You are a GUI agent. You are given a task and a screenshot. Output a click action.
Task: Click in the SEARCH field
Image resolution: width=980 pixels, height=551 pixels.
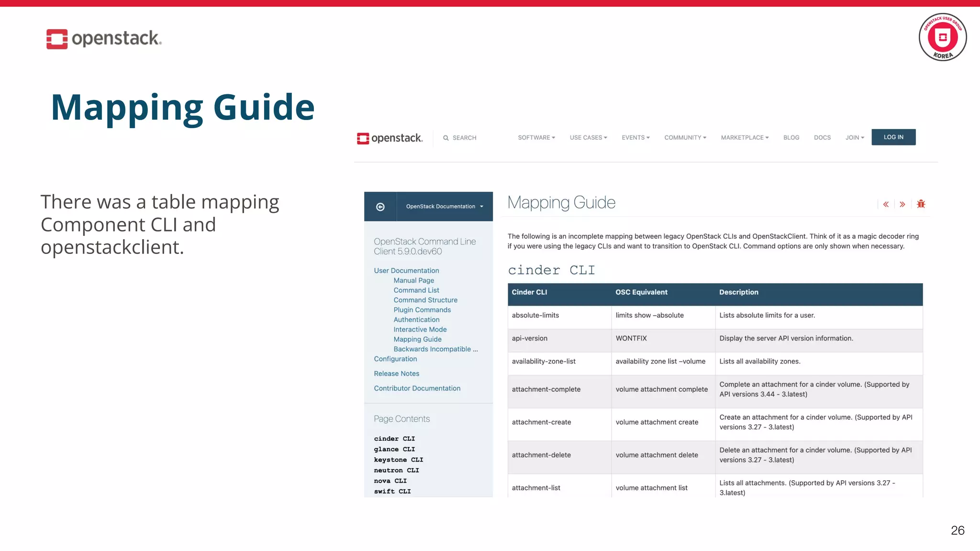464,138
